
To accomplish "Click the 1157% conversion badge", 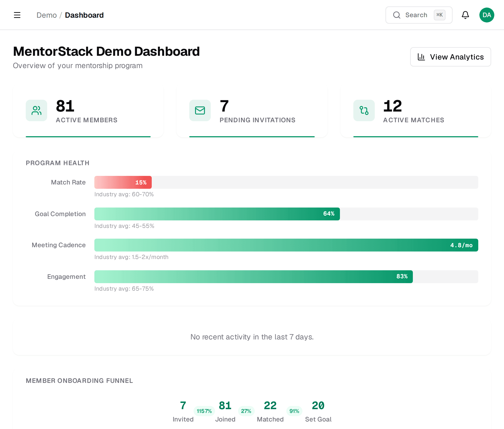I will 204,411.
